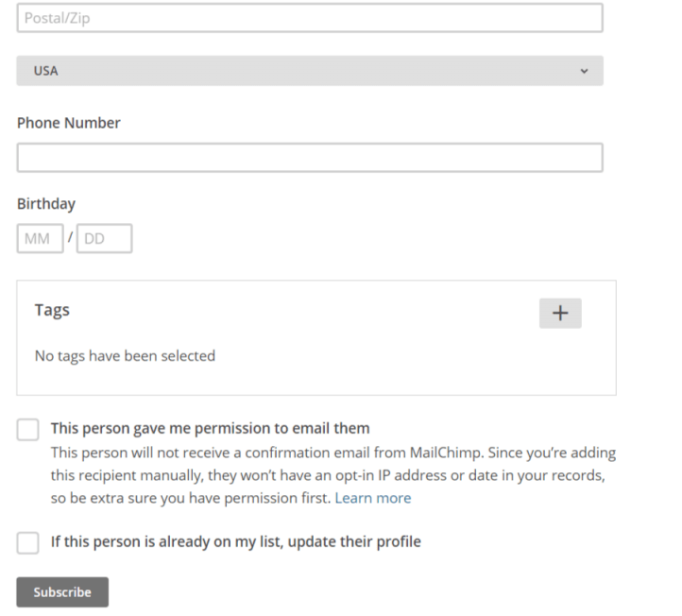Image resolution: width=682 pixels, height=616 pixels.
Task: Click the slash separator between MM and DD
Action: click(x=70, y=238)
